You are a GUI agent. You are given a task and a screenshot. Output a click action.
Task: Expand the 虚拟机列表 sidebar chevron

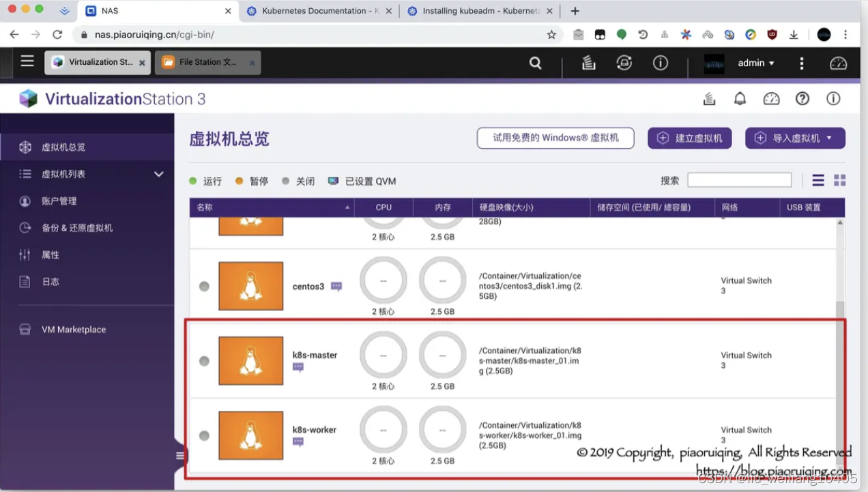click(x=159, y=174)
